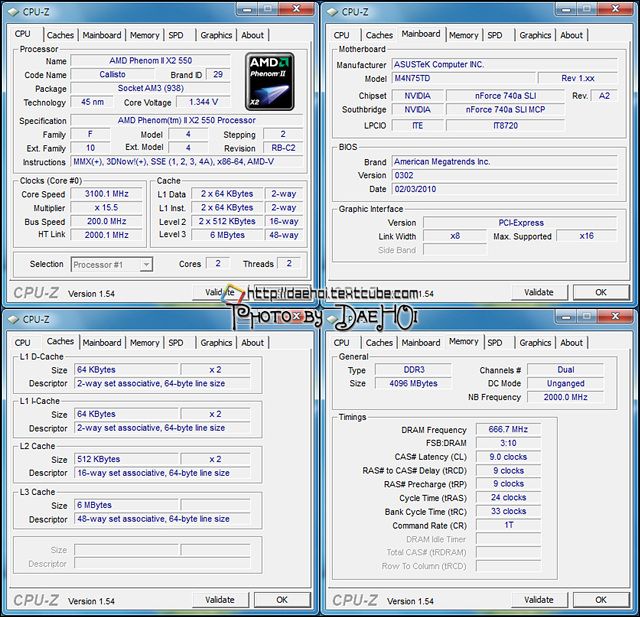This screenshot has width=640, height=617.
Task: Switch to Graphics tab in bottom-left Caches window
Action: pyautogui.click(x=216, y=343)
